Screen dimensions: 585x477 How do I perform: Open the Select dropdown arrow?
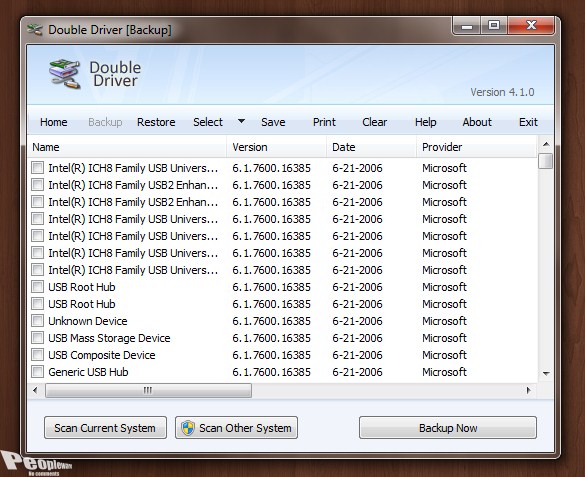(241, 121)
